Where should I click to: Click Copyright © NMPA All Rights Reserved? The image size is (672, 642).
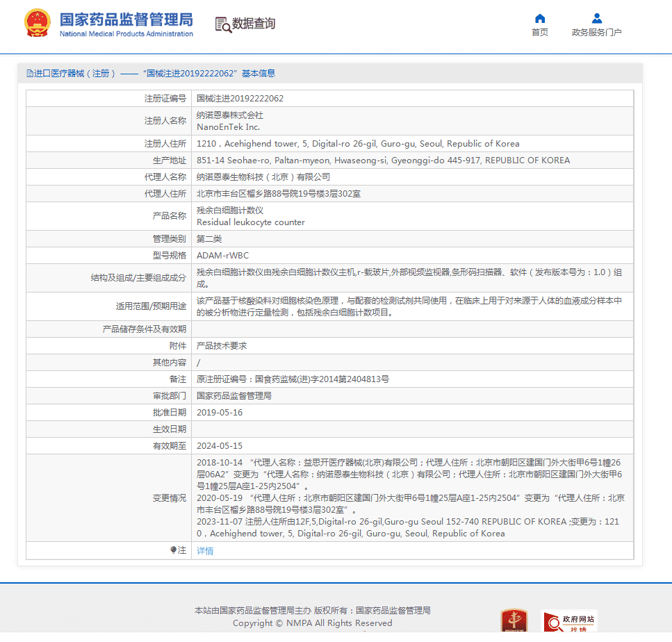(313, 623)
